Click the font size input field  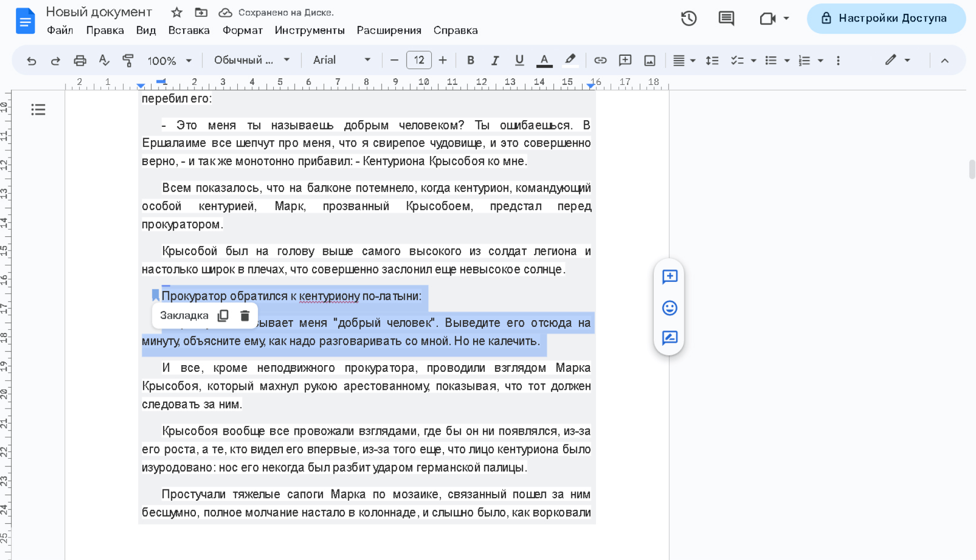pyautogui.click(x=418, y=60)
